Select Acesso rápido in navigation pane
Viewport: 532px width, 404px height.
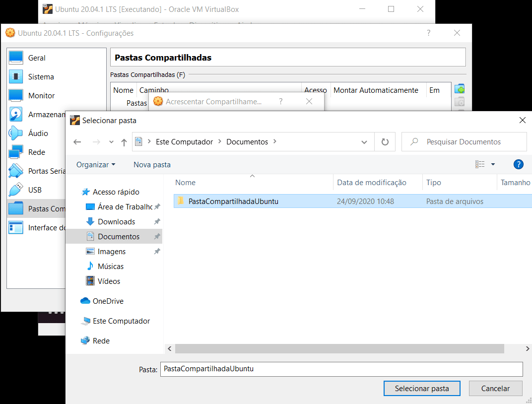point(116,192)
